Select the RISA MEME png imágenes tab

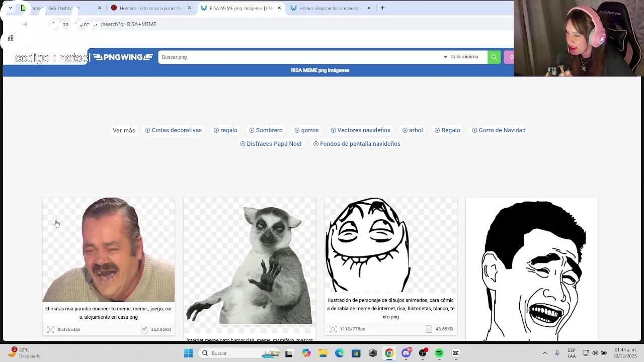click(x=240, y=8)
